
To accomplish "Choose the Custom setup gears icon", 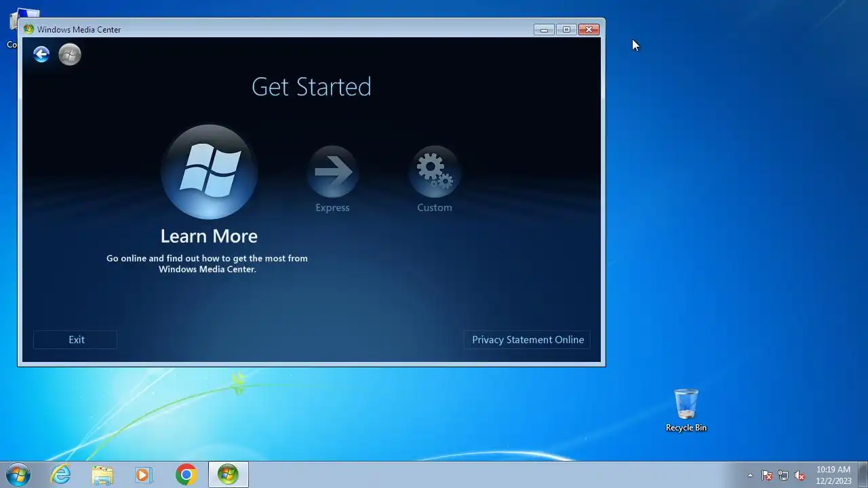I will [x=435, y=171].
